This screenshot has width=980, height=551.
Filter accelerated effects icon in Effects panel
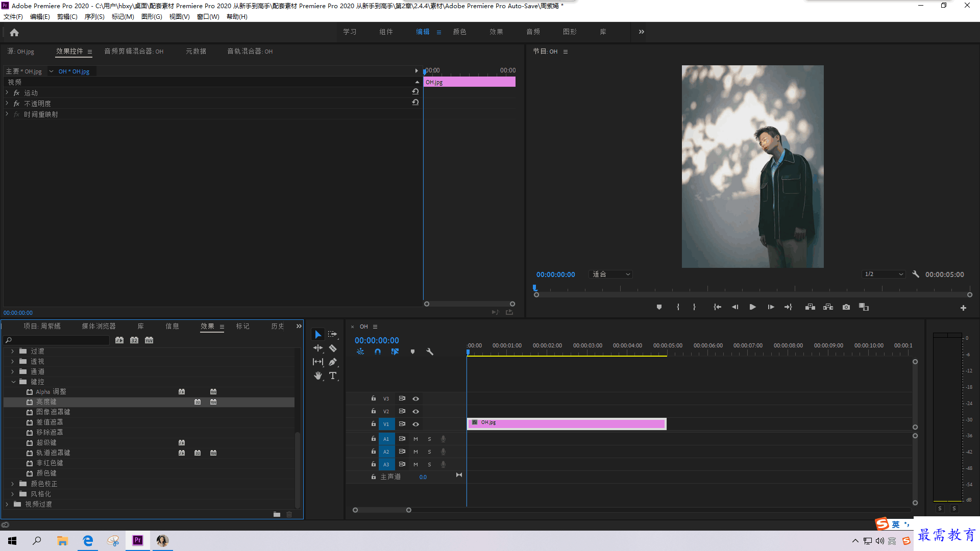[119, 340]
